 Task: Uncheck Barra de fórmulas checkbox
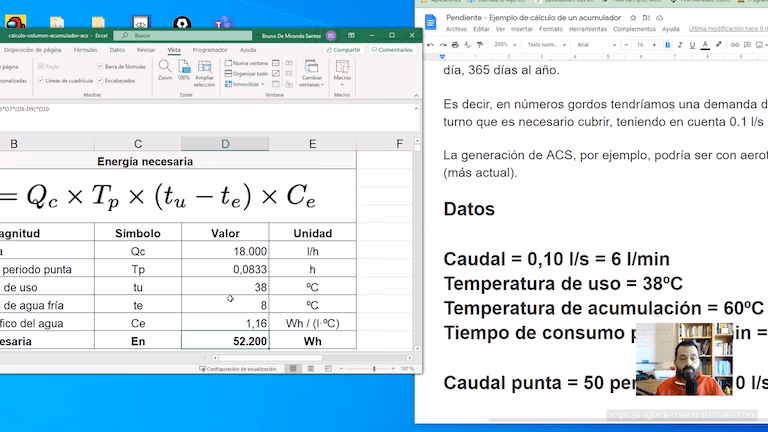tap(100, 66)
